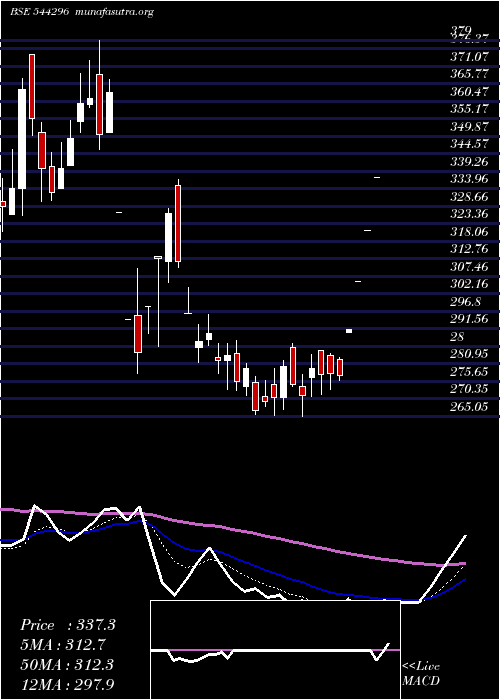
Task: Click the 265.05 price axis label
Action: (x=469, y=406)
